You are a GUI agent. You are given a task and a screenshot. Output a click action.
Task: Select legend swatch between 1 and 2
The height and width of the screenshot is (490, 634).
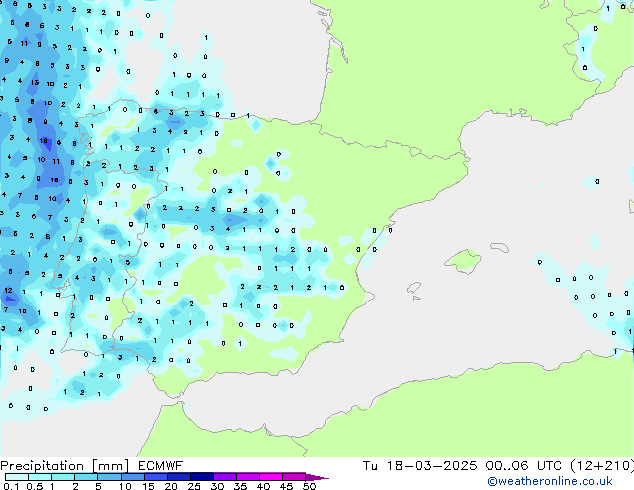click(x=63, y=477)
